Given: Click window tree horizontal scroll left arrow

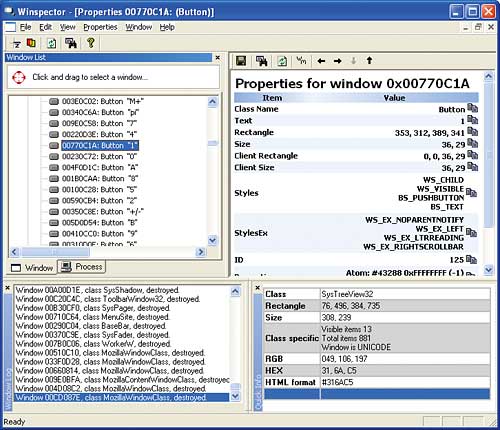Looking at the screenshot, I should coord(14,252).
